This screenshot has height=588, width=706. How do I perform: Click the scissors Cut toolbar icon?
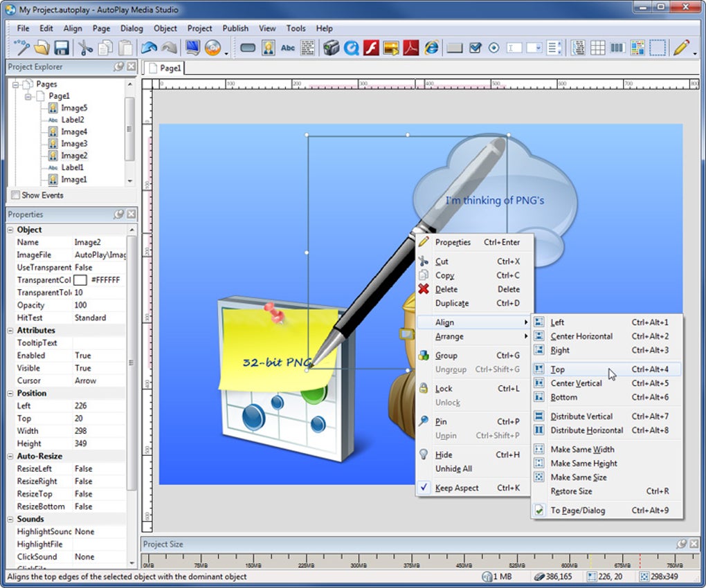(x=85, y=48)
